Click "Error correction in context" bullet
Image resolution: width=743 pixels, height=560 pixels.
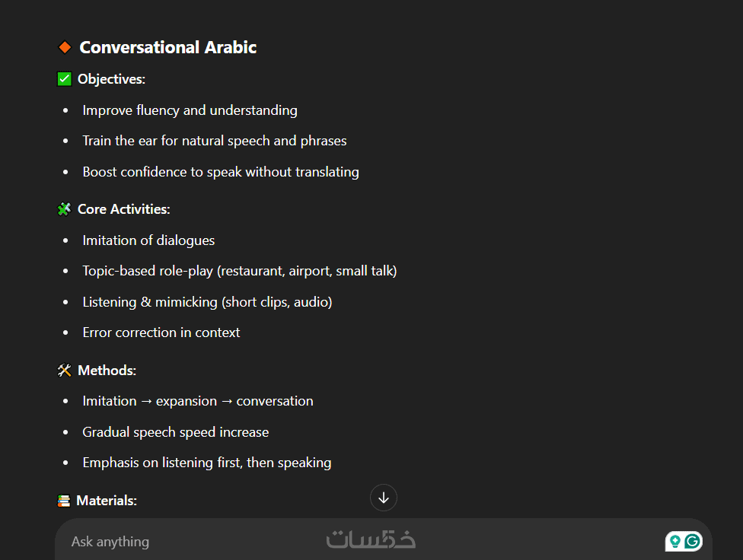tap(161, 332)
